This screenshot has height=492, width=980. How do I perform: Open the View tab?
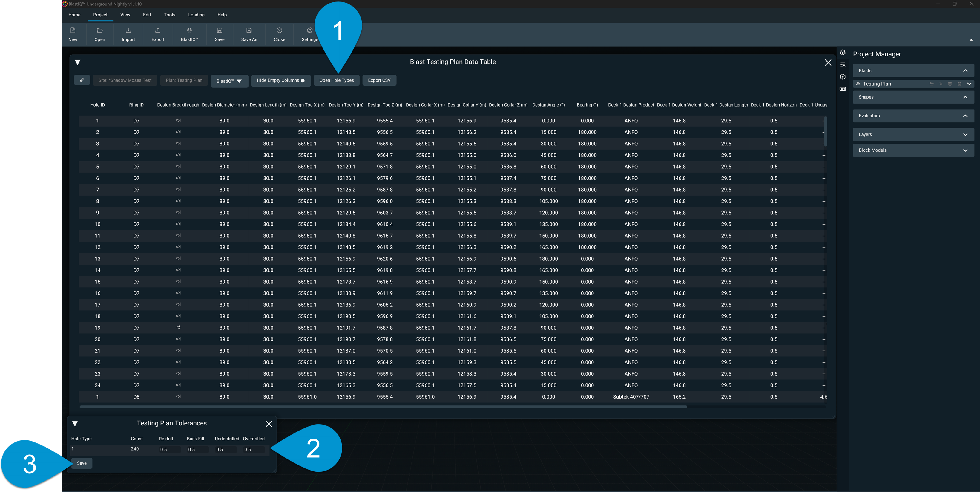click(125, 15)
